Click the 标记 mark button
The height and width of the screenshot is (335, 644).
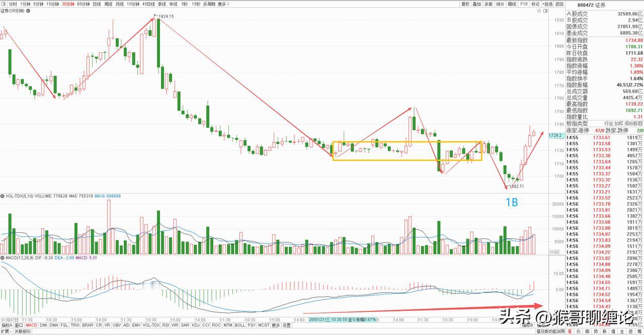point(536,4)
